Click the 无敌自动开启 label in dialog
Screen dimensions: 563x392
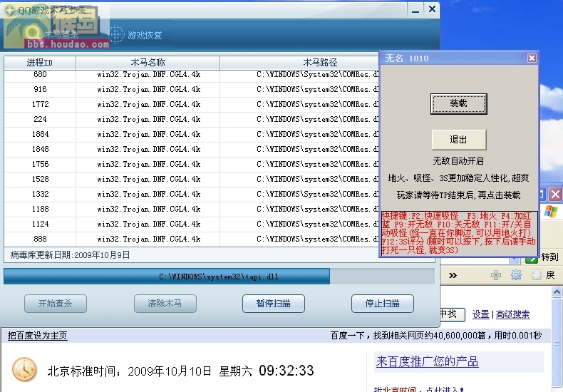458,161
